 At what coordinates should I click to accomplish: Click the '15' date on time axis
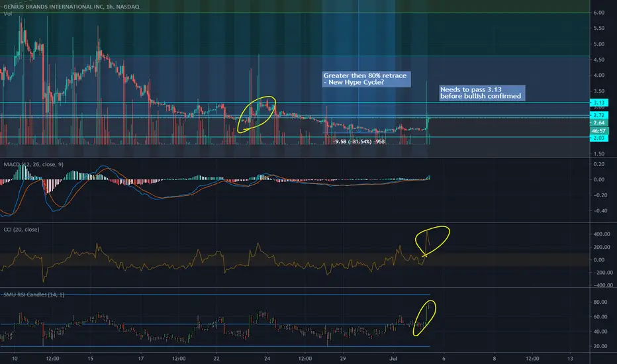click(x=90, y=359)
